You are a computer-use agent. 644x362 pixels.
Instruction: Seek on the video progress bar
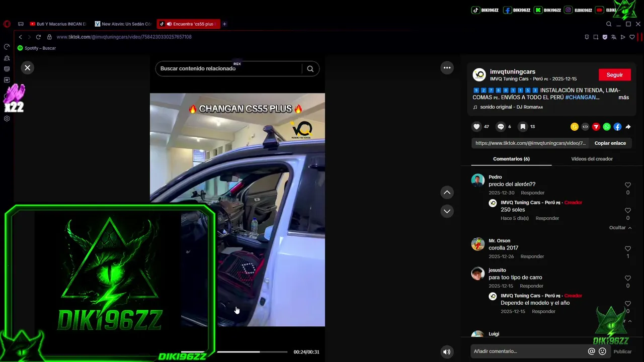tap(234, 352)
